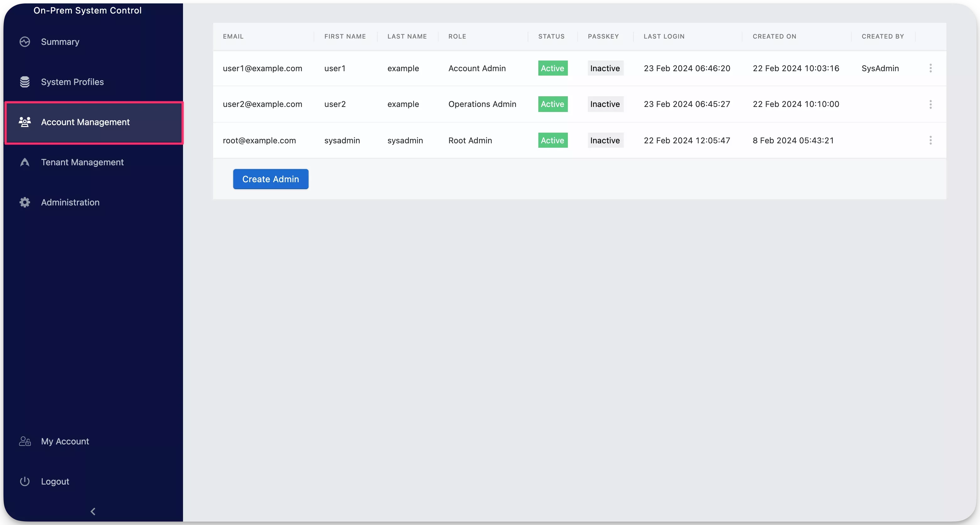
Task: Select Administration in the sidebar
Action: 70,202
